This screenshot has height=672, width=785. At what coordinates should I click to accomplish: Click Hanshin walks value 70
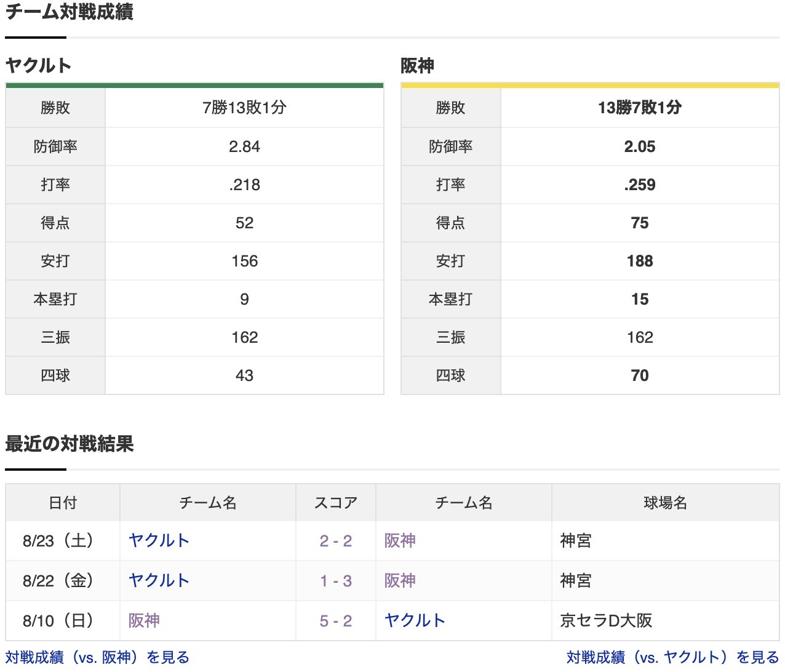[x=640, y=375]
